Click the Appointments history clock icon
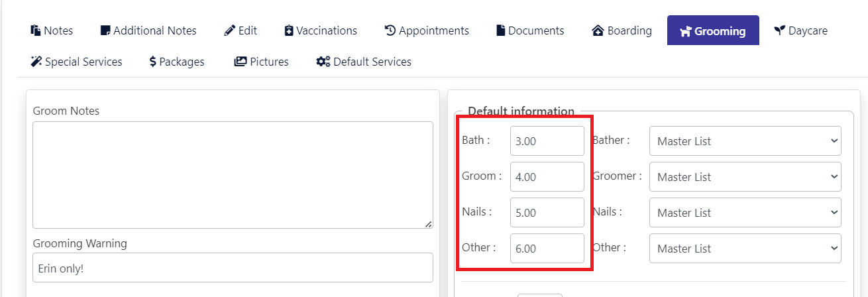 tap(390, 30)
